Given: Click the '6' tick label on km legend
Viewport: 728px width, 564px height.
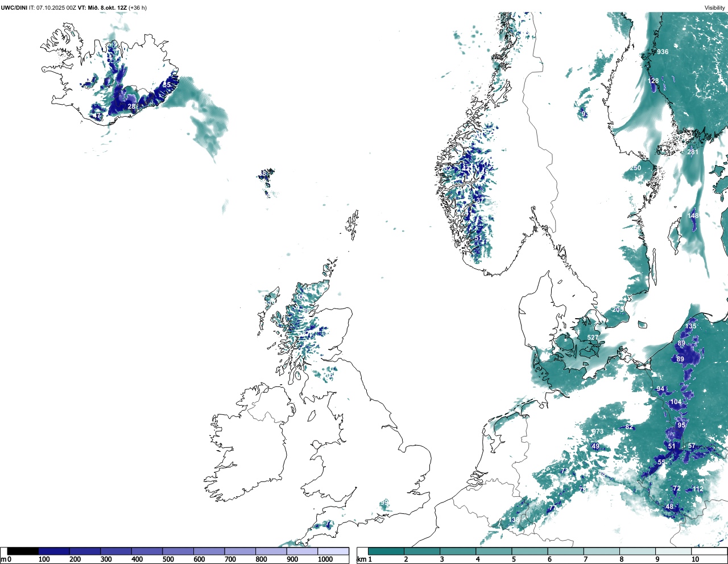Looking at the screenshot, I should coord(549,559).
